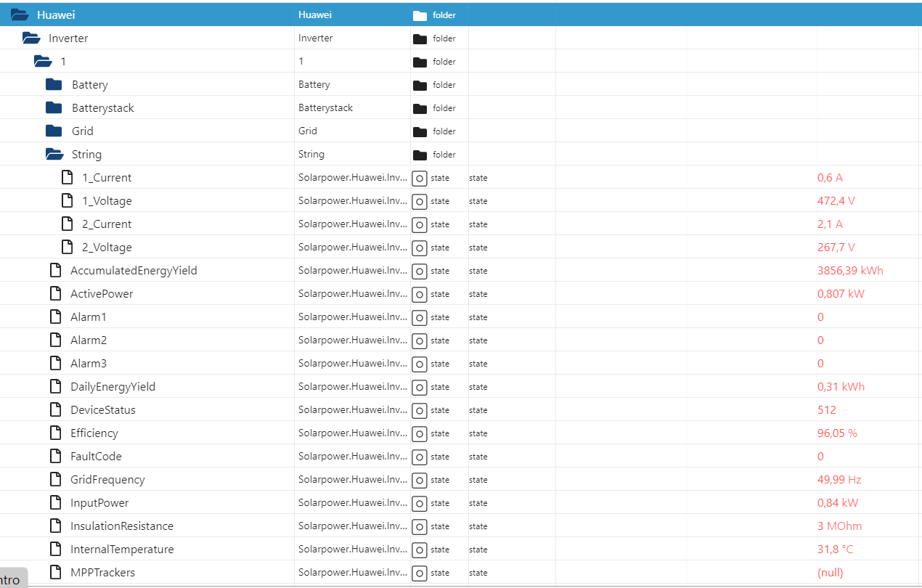Click the file icon of 1_Current

click(x=67, y=177)
